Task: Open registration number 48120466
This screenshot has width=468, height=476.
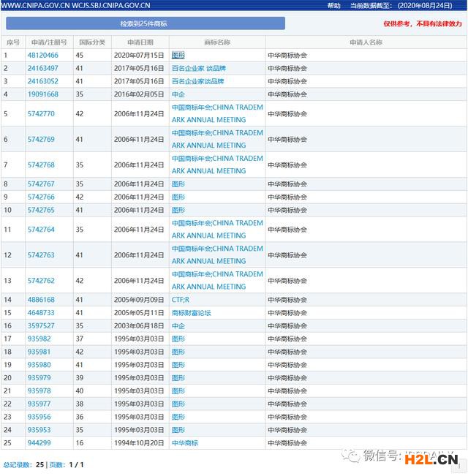Action: pos(42,56)
